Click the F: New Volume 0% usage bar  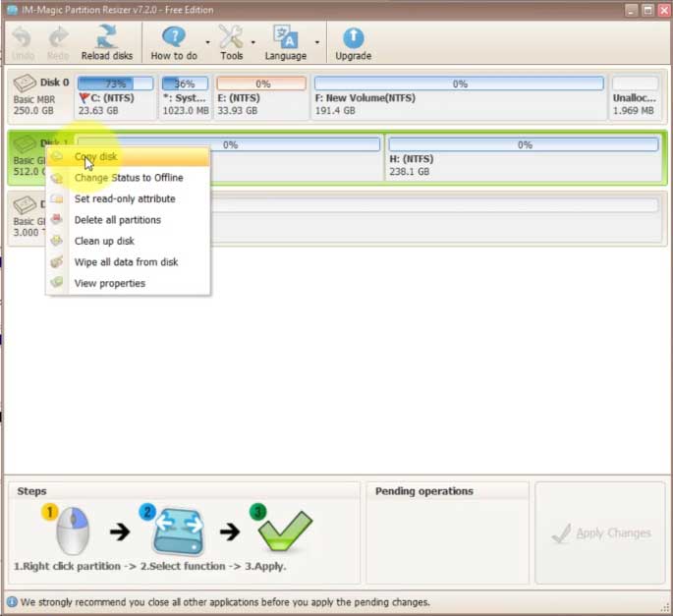[x=459, y=84]
